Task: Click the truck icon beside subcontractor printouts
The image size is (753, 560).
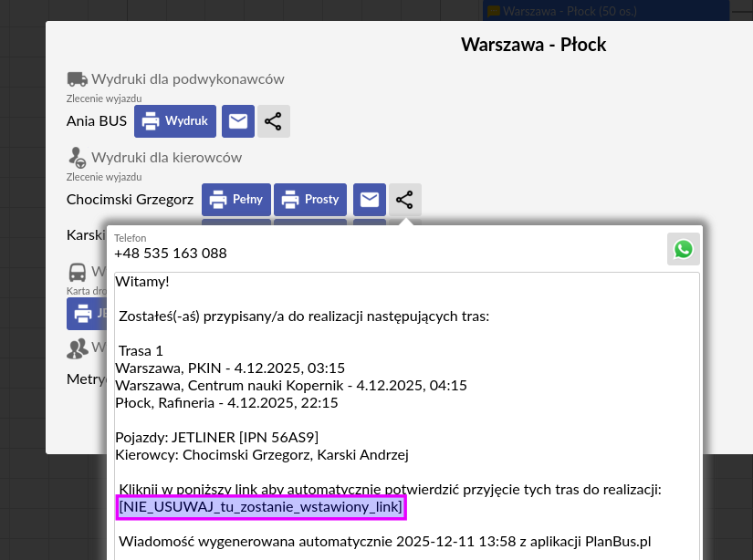Action: pyautogui.click(x=78, y=79)
